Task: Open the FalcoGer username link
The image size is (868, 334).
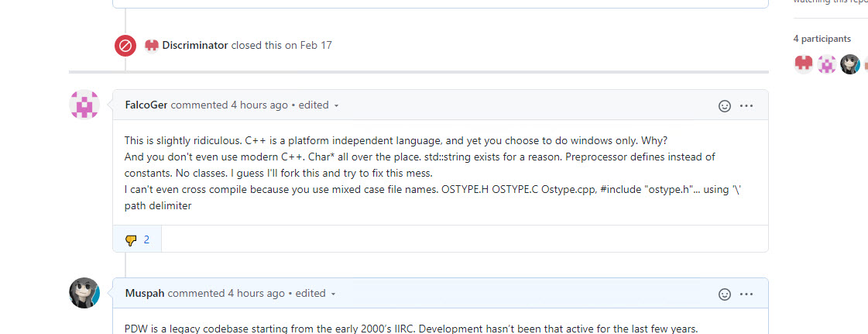Action: coord(146,105)
